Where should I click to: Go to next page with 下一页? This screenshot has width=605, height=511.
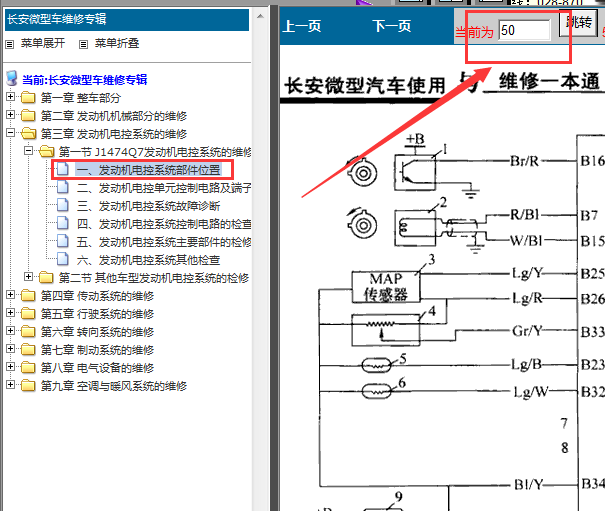point(392,26)
